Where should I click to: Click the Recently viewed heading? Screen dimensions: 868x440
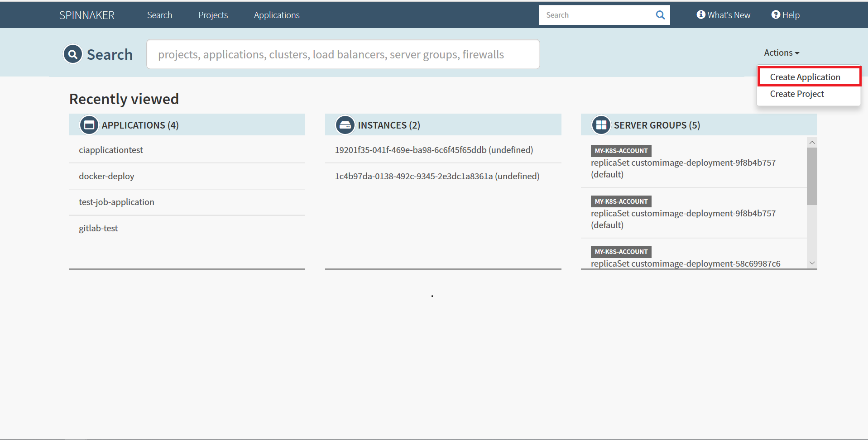(124, 99)
